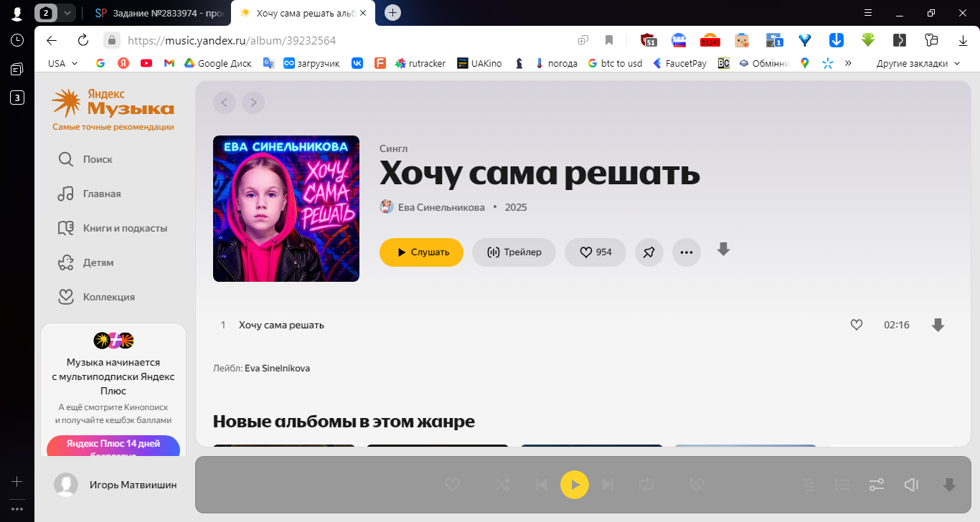Image resolution: width=980 pixels, height=522 pixels.
Task: Open the album cover image
Action: click(286, 209)
